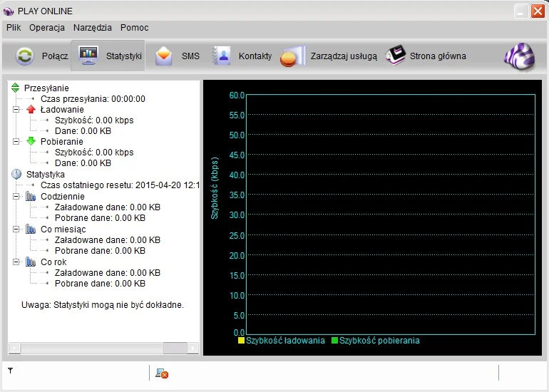549x392 pixels.
Task: Open the Operacja menu
Action: pyautogui.click(x=47, y=28)
